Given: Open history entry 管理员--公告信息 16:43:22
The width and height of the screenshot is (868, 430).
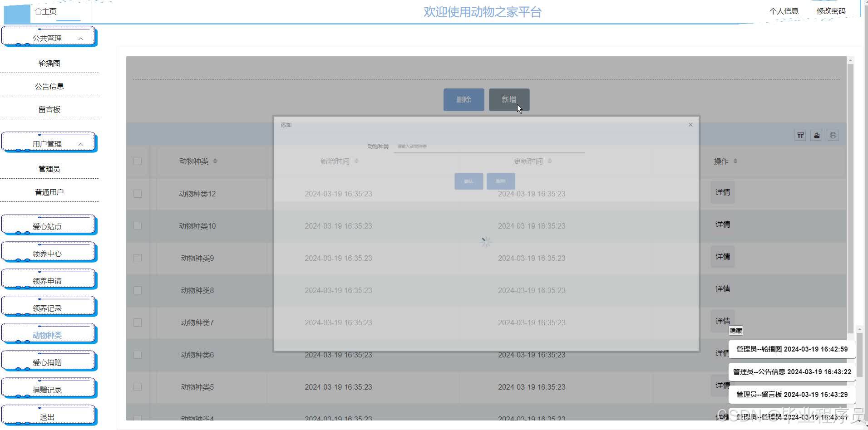Looking at the screenshot, I should [792, 372].
